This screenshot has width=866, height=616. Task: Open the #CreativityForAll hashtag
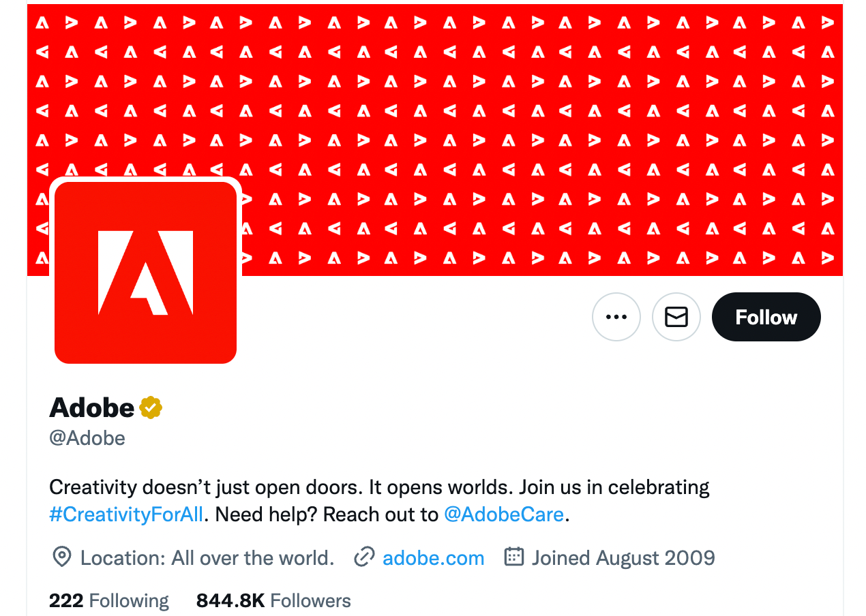[126, 514]
